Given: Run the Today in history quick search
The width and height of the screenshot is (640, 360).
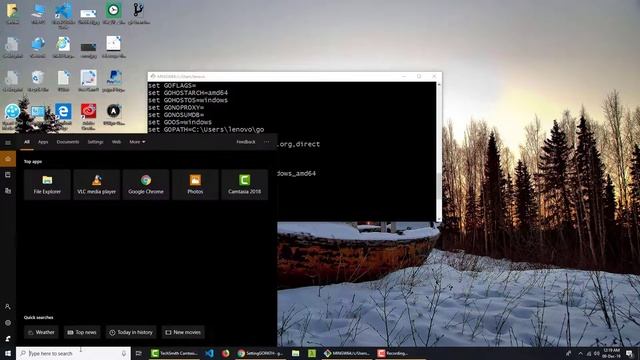Looking at the screenshot, I should 131,332.
